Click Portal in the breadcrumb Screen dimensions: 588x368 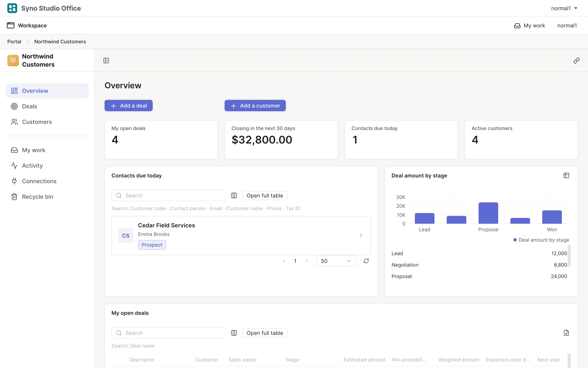[14, 42]
